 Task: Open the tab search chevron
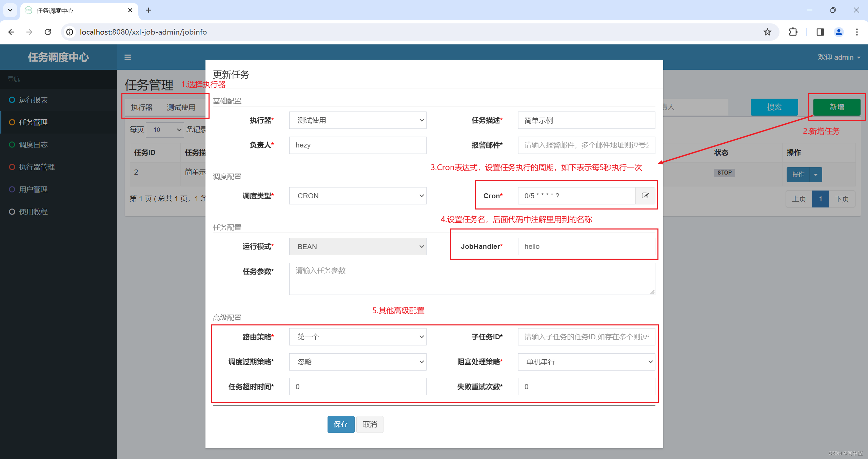(x=10, y=10)
